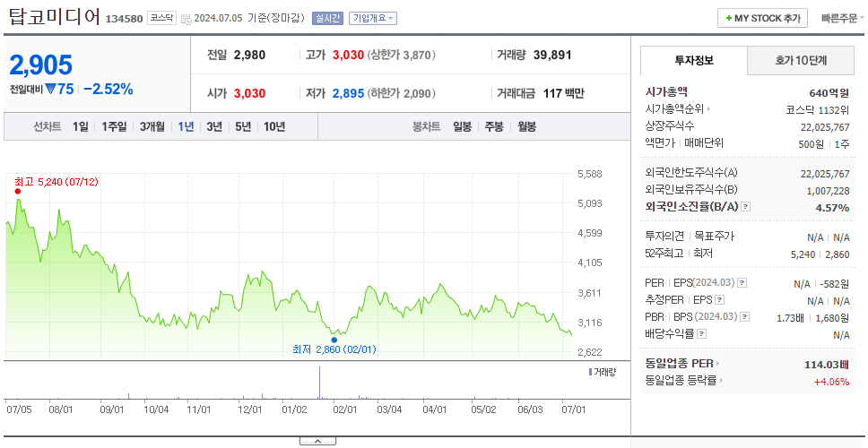Click the 코스닥 market badge
The height and width of the screenshot is (448, 868).
[161, 18]
